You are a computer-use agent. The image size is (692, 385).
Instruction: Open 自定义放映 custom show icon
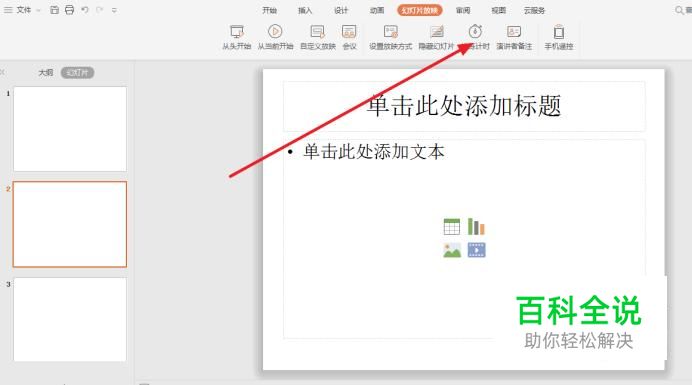coord(317,32)
